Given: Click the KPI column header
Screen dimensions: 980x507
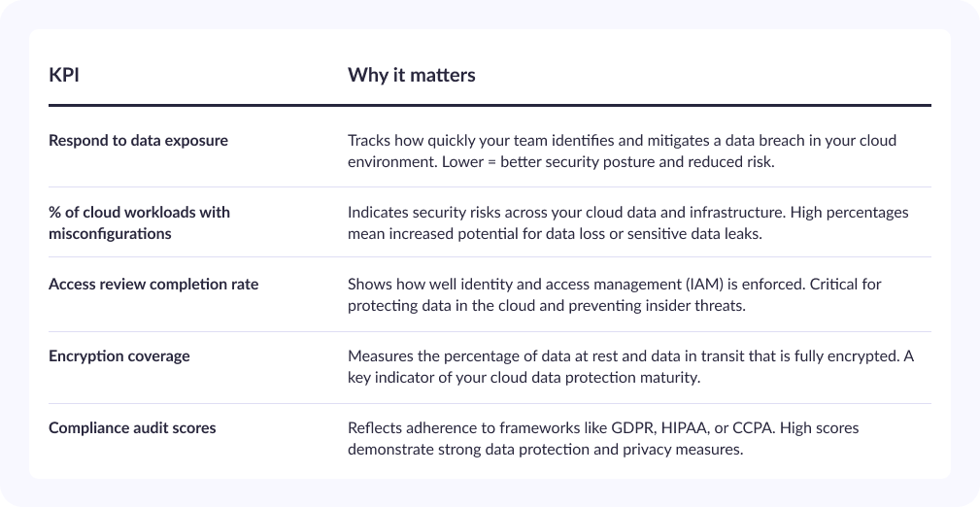Looking at the screenshot, I should click(64, 75).
